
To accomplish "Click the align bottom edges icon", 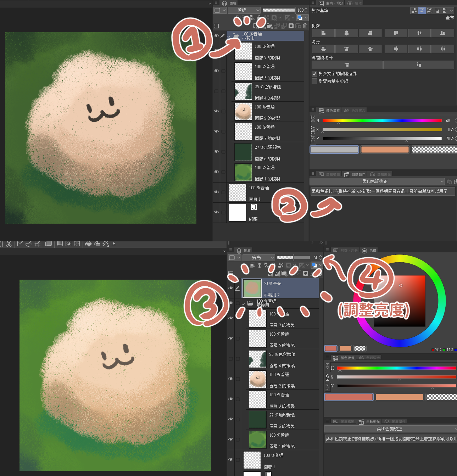I will (442, 33).
